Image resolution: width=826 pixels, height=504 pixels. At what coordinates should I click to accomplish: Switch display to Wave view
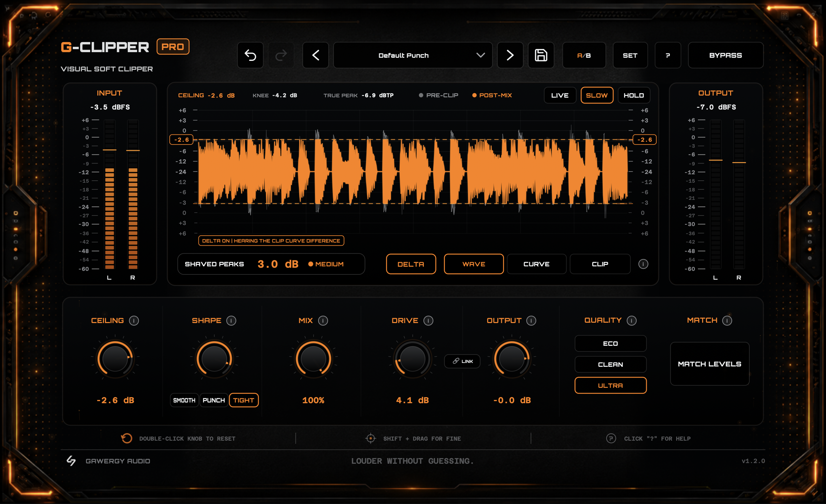point(474,264)
